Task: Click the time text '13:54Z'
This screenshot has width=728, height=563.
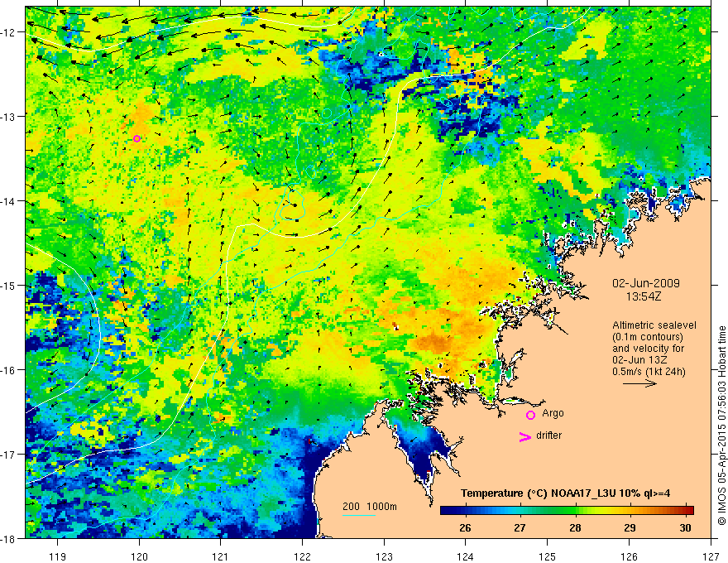Action: [x=644, y=296]
